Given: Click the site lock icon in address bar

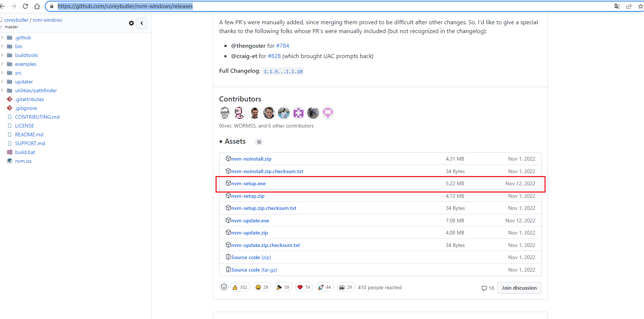Looking at the screenshot, I should pos(52,6).
